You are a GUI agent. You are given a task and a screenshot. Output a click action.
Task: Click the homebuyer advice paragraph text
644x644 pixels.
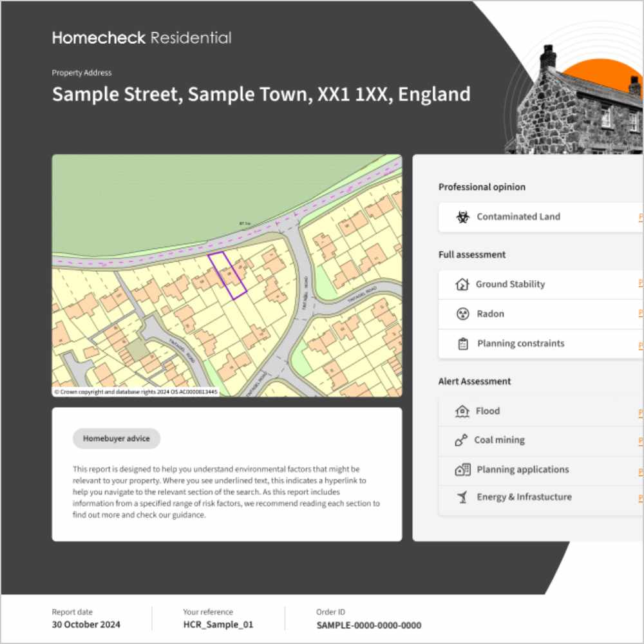coord(226,492)
